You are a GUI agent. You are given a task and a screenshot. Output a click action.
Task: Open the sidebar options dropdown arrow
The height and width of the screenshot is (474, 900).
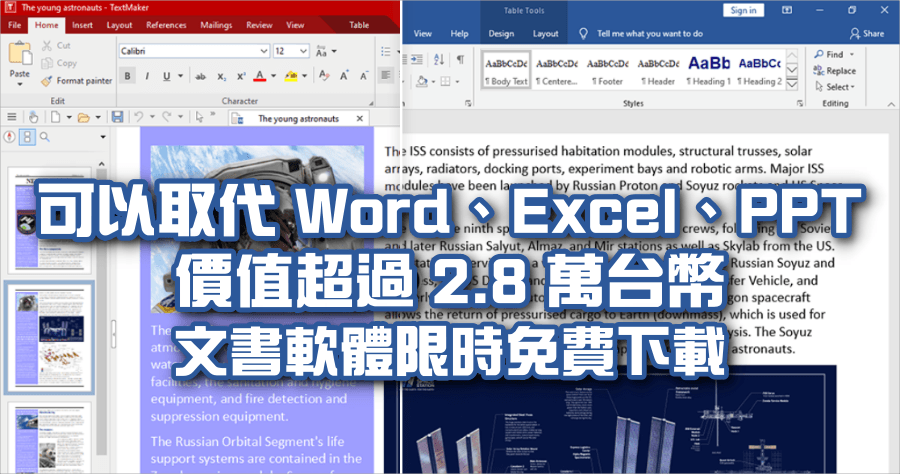(103, 137)
